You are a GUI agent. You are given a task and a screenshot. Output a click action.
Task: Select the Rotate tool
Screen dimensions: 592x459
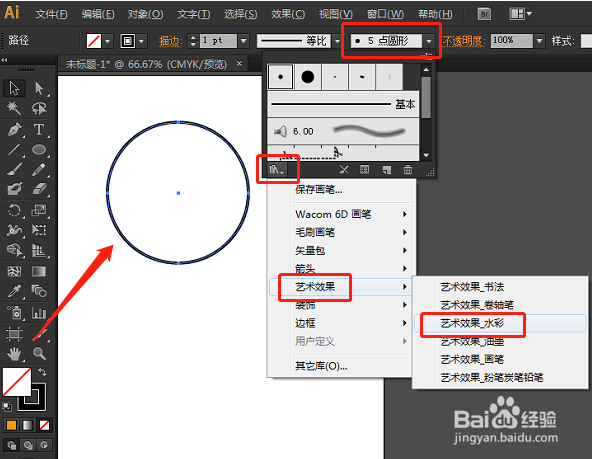pyautogui.click(x=14, y=210)
